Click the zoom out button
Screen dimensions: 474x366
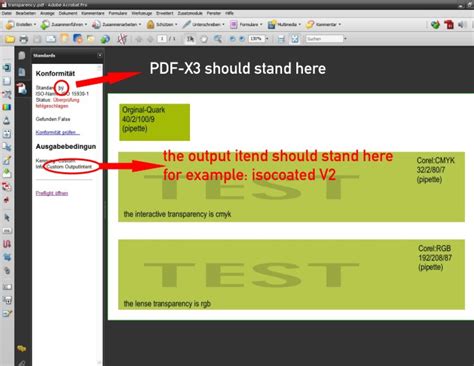pyautogui.click(x=232, y=39)
